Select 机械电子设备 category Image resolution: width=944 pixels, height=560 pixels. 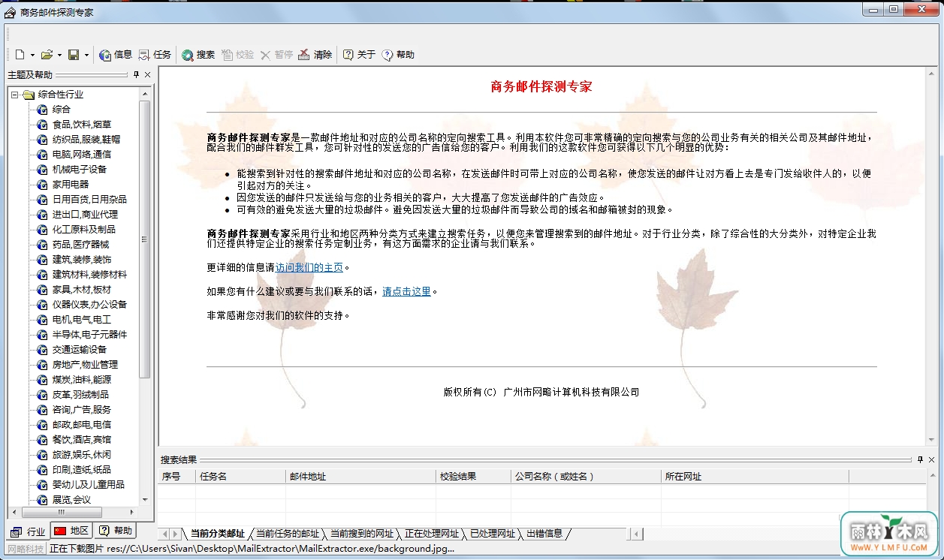80,169
